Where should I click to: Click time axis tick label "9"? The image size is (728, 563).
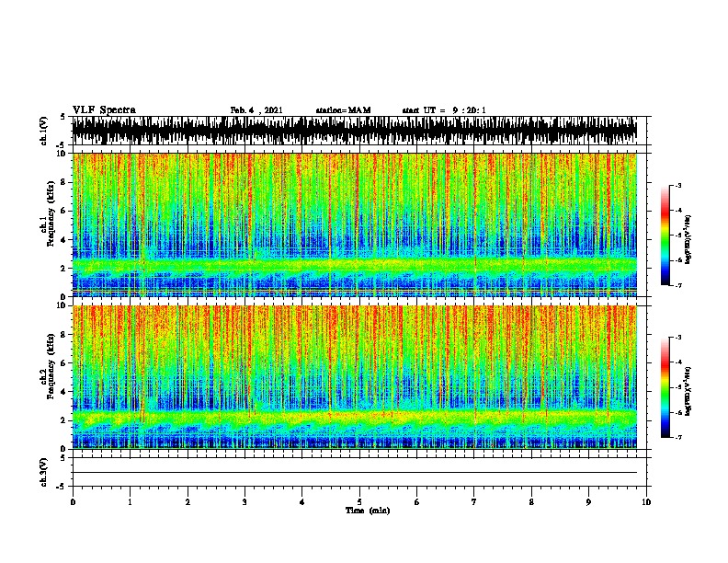pyautogui.click(x=588, y=502)
